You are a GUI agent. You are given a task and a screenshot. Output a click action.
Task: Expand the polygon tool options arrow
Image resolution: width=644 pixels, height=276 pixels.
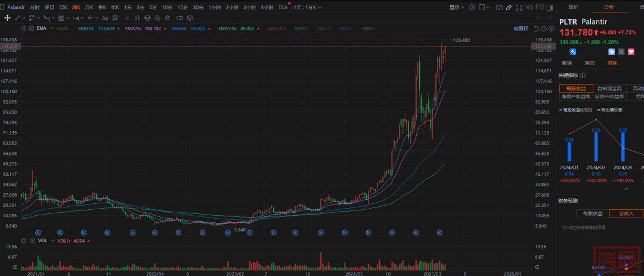point(39,18)
